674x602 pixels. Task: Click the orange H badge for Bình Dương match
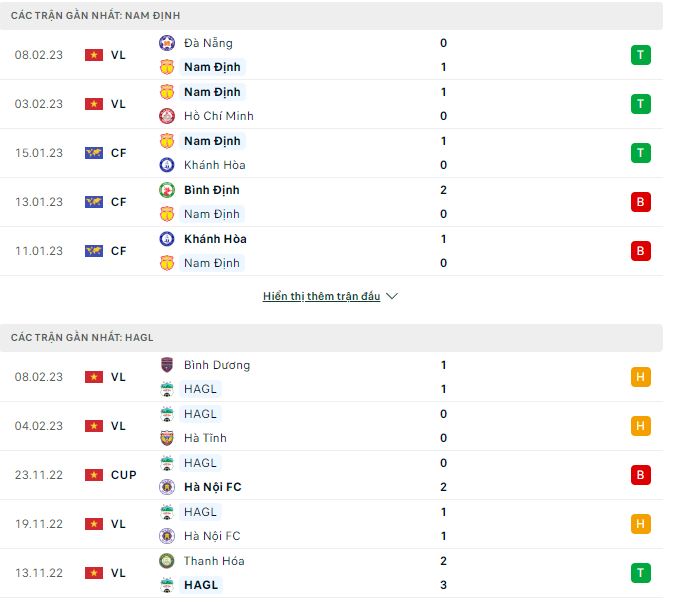pyautogui.click(x=641, y=377)
